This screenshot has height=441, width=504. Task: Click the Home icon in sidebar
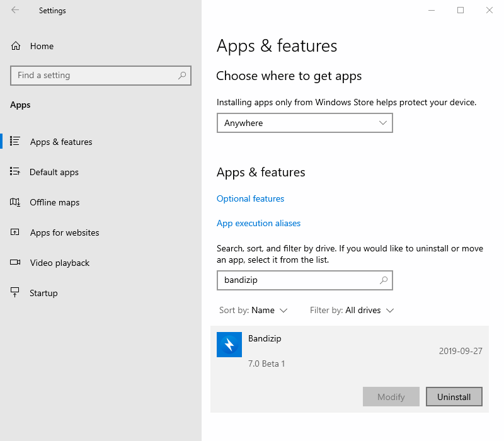click(x=16, y=46)
